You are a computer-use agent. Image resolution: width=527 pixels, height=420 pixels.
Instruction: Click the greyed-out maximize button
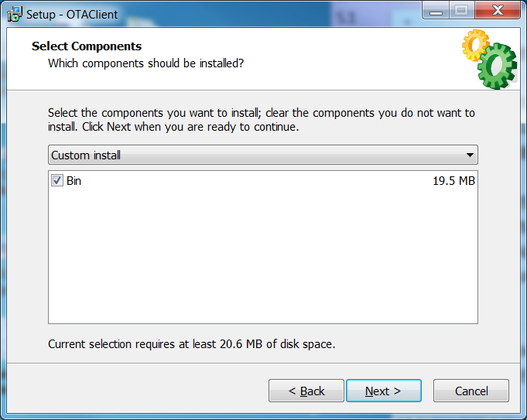(461, 10)
